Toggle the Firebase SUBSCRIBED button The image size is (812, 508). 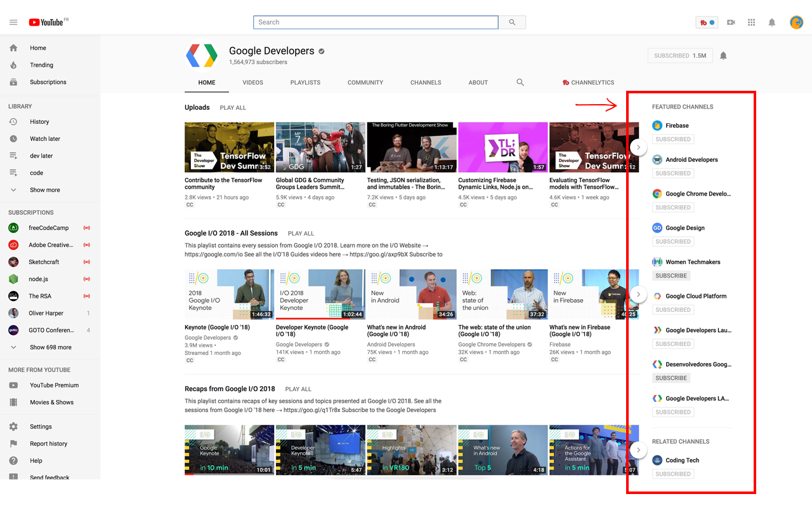(673, 140)
